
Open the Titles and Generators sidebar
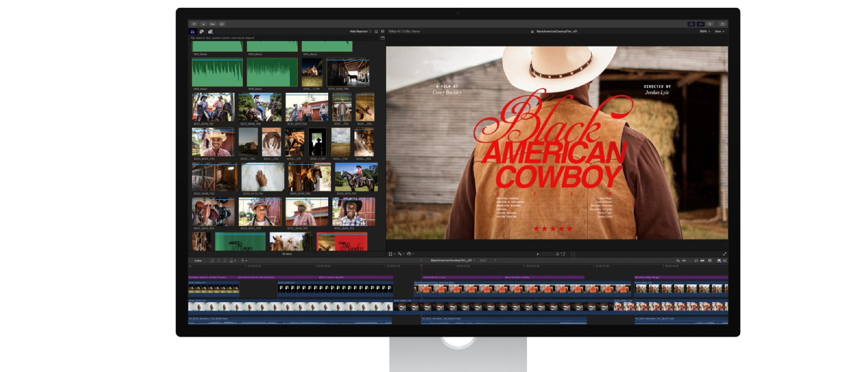click(210, 31)
